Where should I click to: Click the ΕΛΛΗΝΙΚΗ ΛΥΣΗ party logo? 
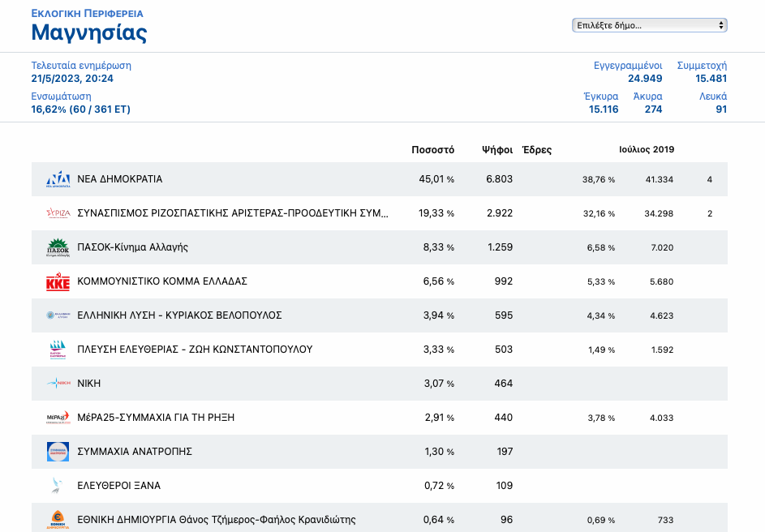pyautogui.click(x=58, y=315)
